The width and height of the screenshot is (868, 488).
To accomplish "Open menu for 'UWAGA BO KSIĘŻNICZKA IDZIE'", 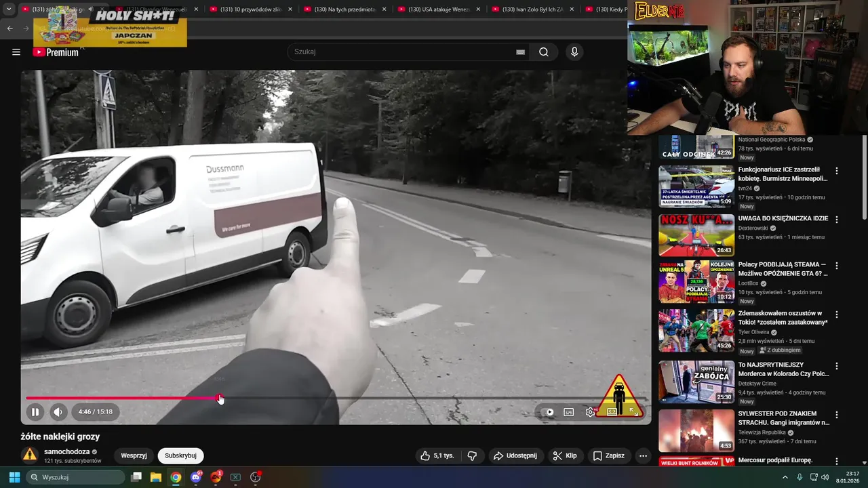I will pyautogui.click(x=837, y=220).
